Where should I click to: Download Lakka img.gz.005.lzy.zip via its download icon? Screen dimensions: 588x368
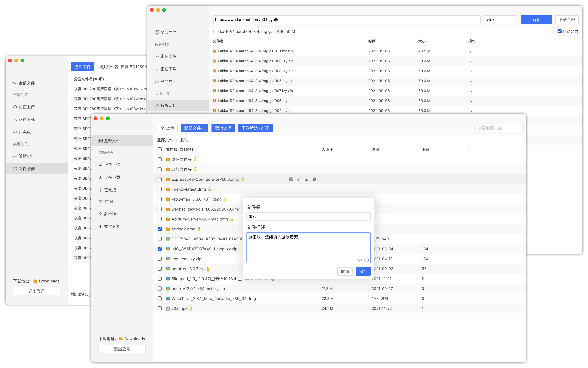pos(470,81)
